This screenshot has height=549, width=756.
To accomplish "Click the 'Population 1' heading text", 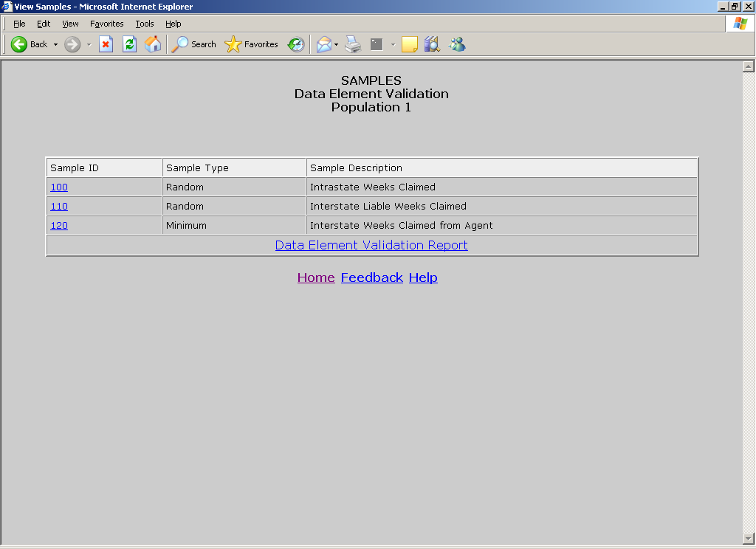I will (371, 107).
